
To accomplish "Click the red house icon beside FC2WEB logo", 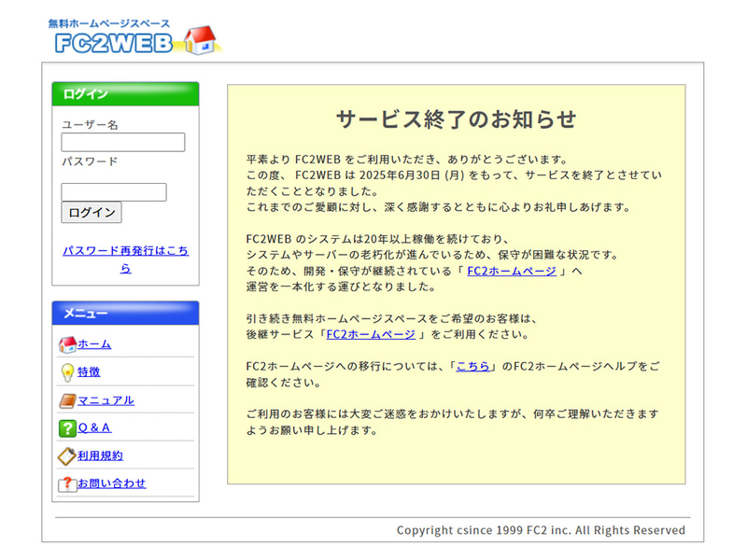I will [200, 40].
